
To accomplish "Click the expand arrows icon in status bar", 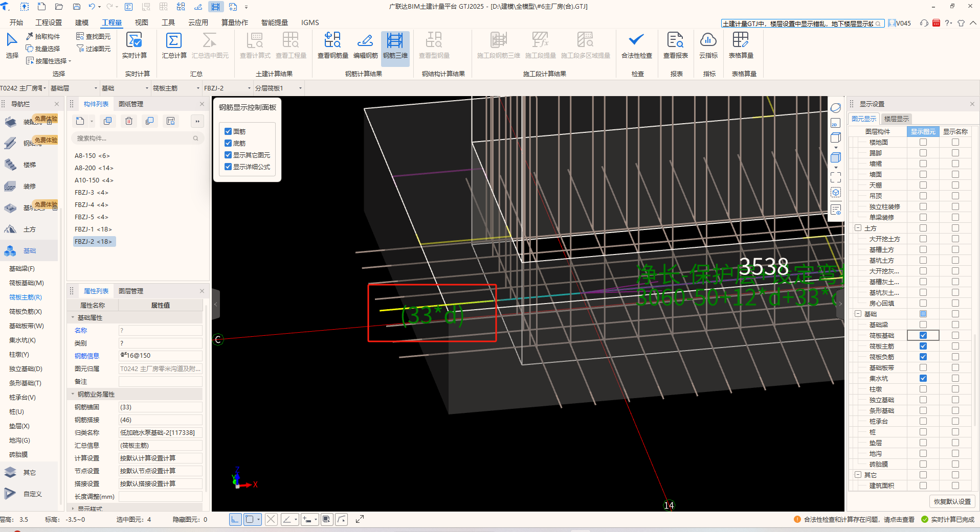I will click(x=360, y=519).
